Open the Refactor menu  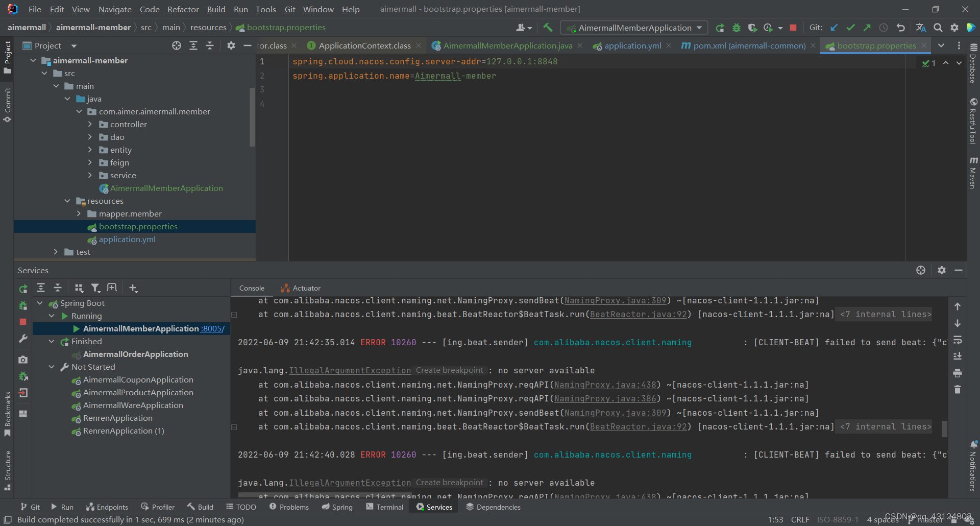click(x=183, y=9)
